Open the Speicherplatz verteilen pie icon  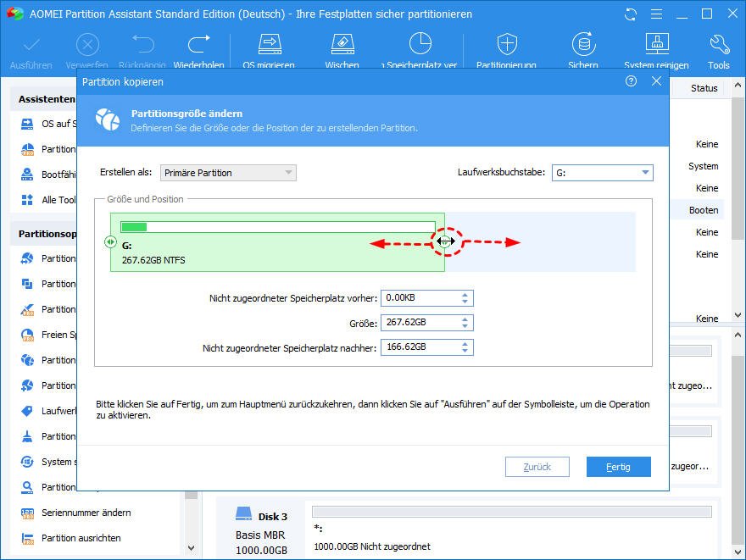click(420, 44)
